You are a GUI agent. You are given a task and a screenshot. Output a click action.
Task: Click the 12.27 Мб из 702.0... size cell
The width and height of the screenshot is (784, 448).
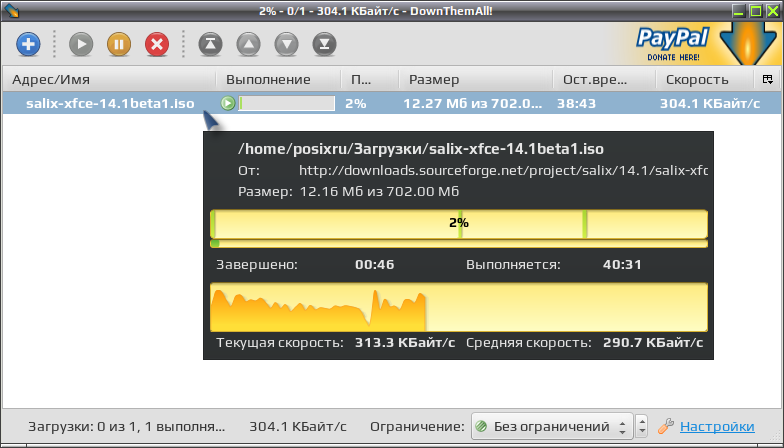click(x=472, y=104)
